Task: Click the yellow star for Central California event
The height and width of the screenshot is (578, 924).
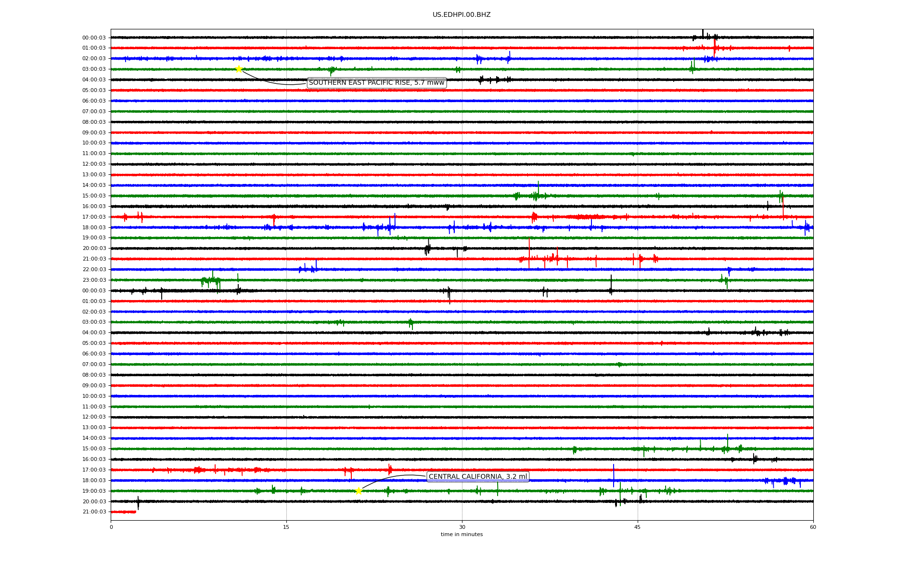Action: click(x=359, y=491)
